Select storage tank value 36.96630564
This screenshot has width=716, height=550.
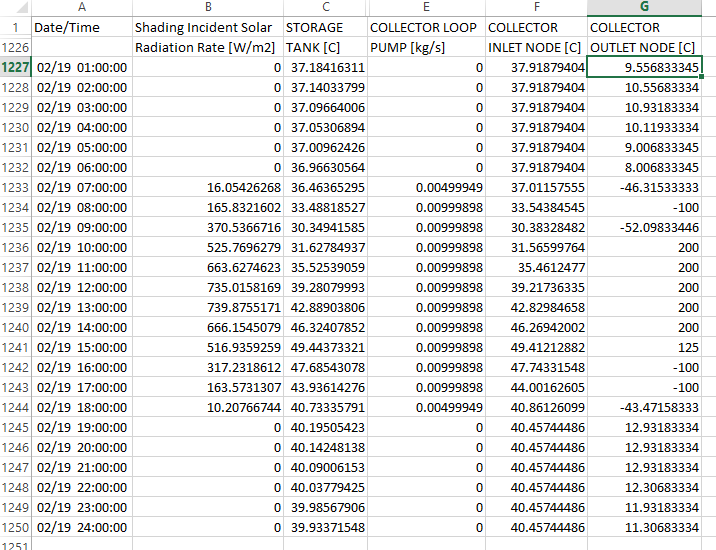click(x=326, y=168)
